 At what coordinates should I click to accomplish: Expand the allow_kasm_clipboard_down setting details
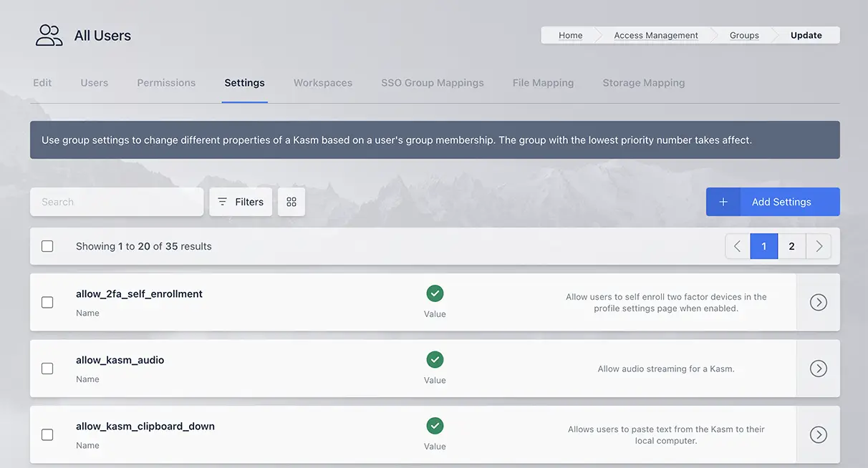819,434
